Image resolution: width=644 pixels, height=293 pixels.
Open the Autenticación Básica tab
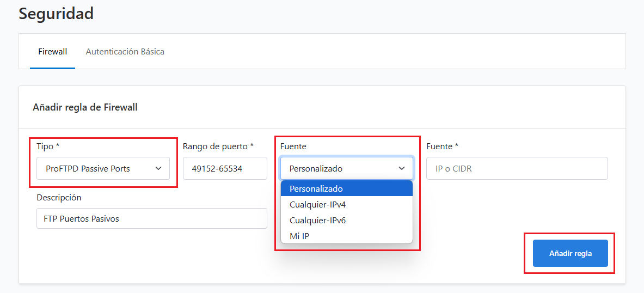coord(125,52)
